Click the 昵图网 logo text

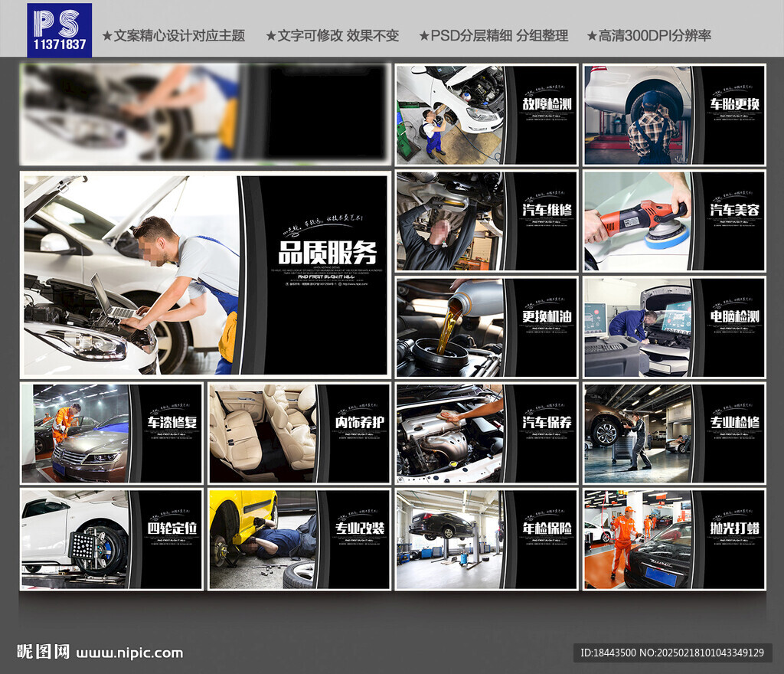pos(43,652)
